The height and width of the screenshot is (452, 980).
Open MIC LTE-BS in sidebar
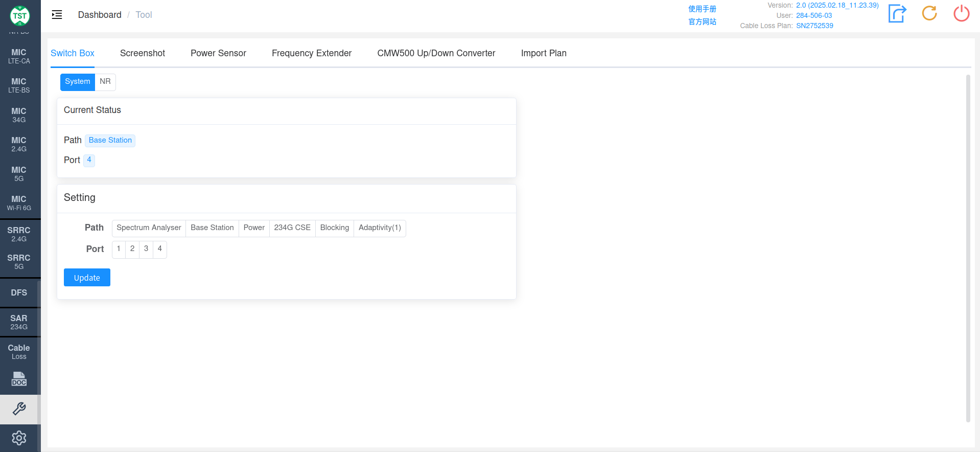coord(19,85)
